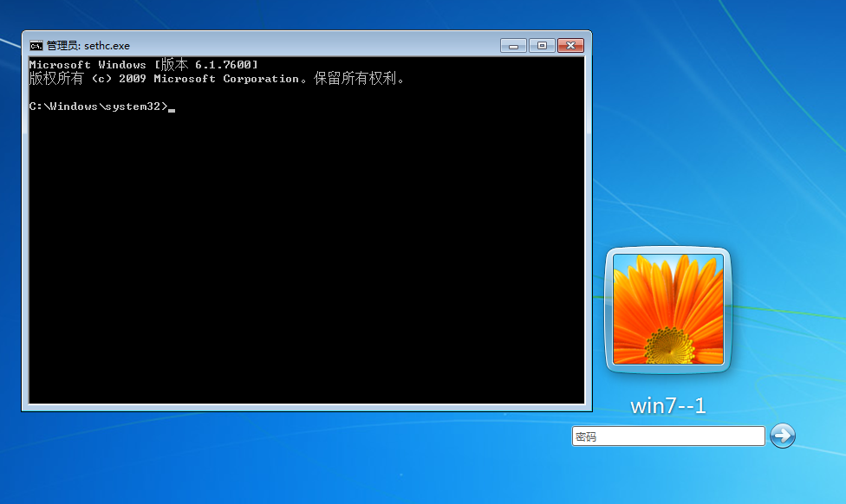This screenshot has width=846, height=504.
Task: Select the orange flower user picture
Action: point(668,309)
